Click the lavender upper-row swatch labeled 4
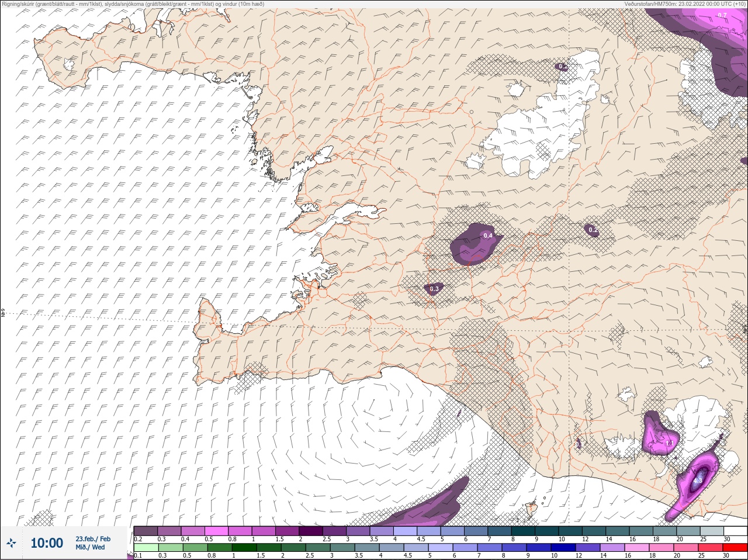The height and width of the screenshot is (560, 748). pyautogui.click(x=406, y=531)
